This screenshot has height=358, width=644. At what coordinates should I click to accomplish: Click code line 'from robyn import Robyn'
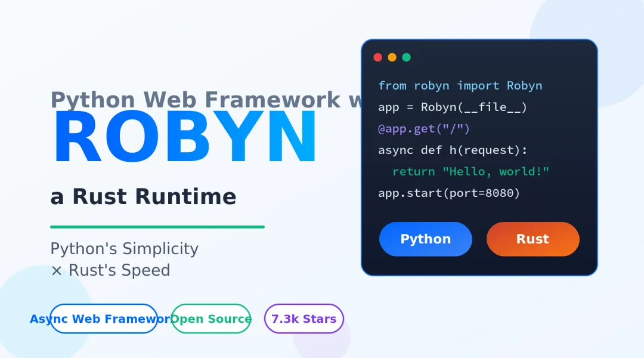460,85
